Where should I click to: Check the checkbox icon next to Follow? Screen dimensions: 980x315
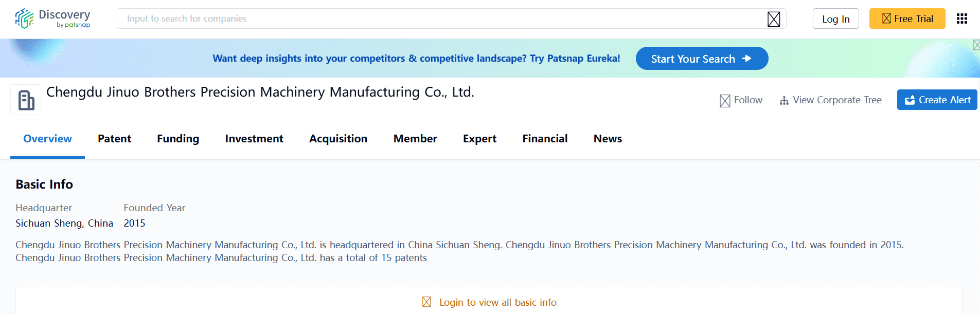click(x=725, y=100)
